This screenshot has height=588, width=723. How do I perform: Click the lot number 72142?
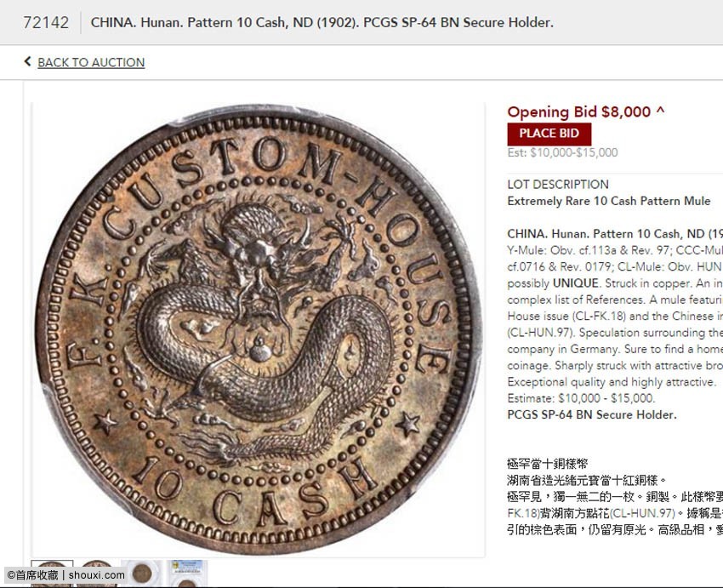pyautogui.click(x=46, y=23)
